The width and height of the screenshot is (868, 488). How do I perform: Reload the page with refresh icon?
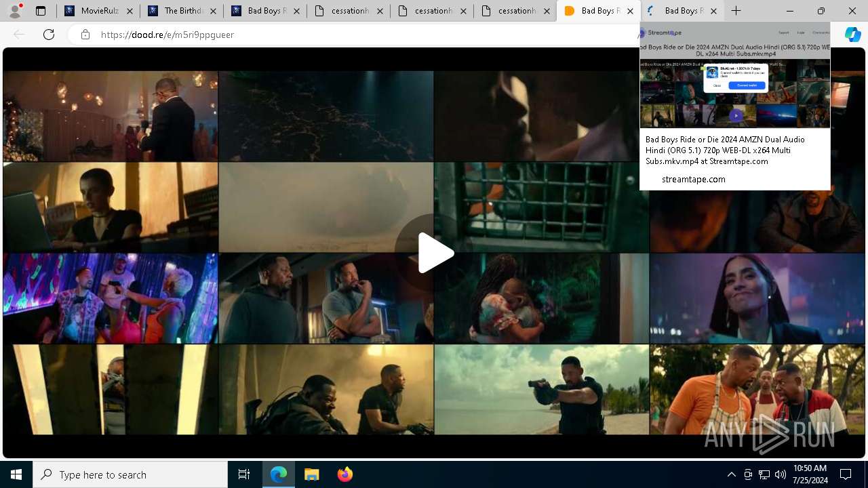49,35
